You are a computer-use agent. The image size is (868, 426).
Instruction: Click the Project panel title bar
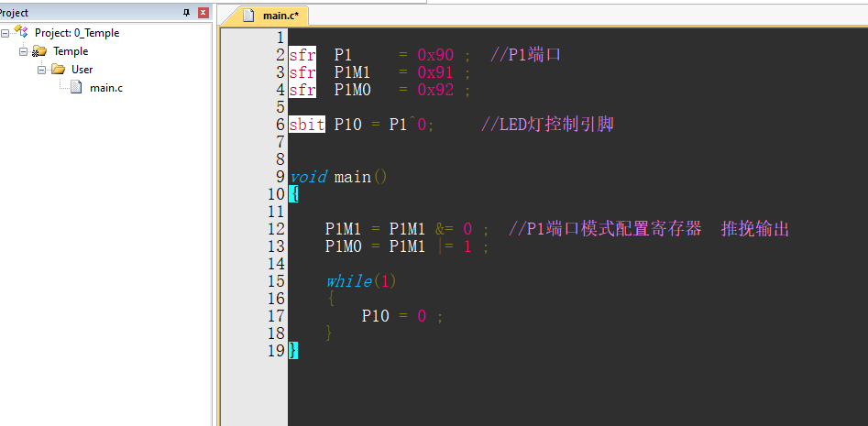click(x=89, y=13)
